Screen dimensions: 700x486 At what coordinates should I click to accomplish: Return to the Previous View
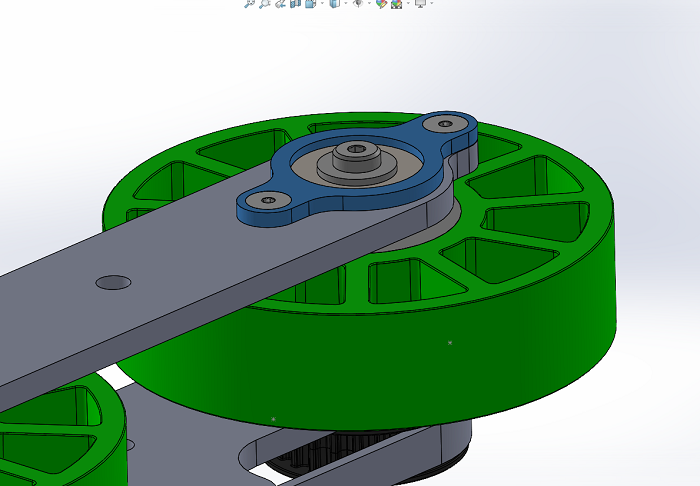click(280, 3)
